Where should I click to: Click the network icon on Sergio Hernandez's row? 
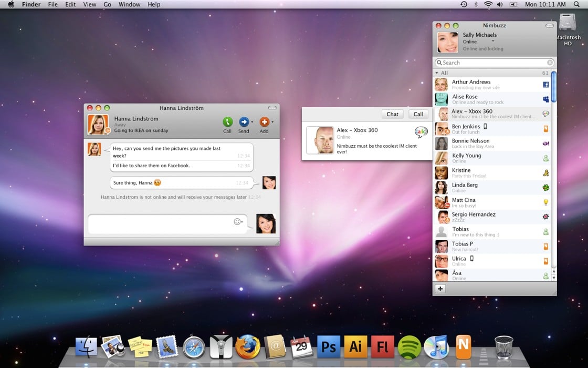(x=545, y=217)
